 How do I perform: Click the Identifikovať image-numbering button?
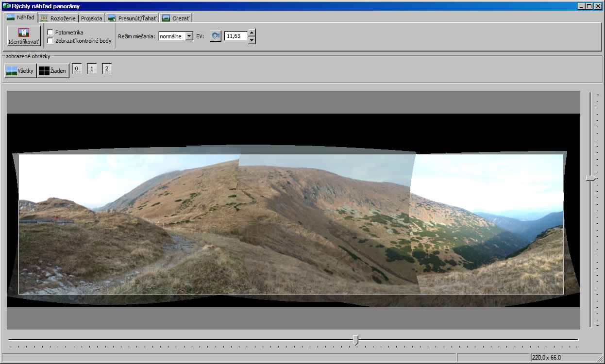[x=24, y=36]
